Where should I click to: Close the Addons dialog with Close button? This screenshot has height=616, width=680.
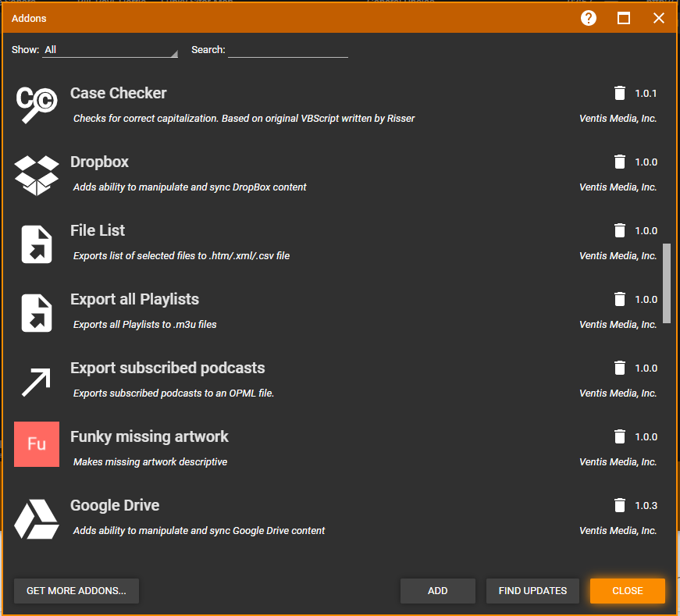click(627, 591)
